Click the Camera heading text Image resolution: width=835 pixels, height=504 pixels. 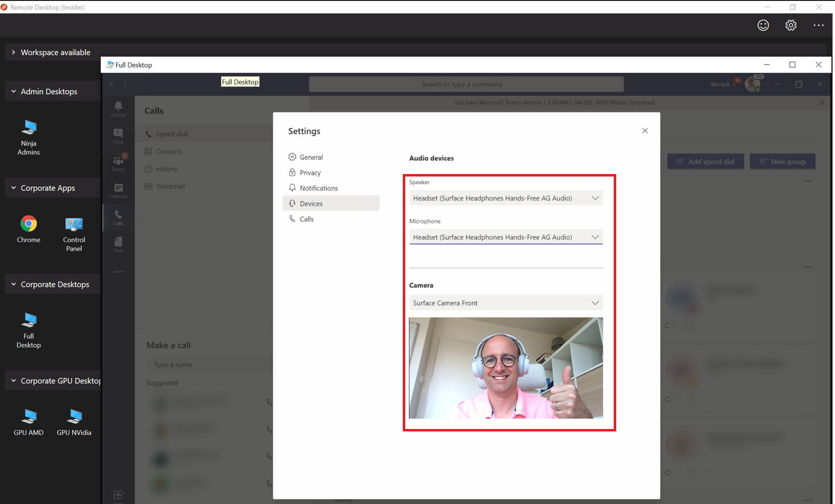point(421,285)
